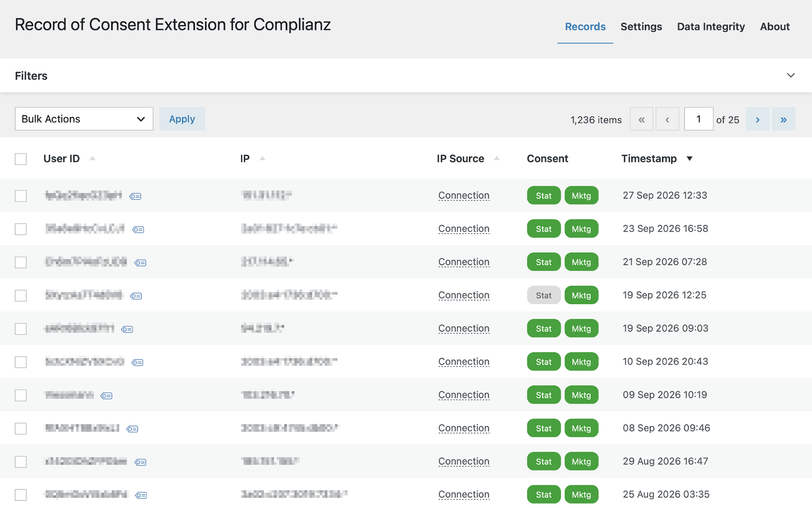
Task: Click details icon in 27 Sep 2026 12:33 row
Action: tap(135, 196)
